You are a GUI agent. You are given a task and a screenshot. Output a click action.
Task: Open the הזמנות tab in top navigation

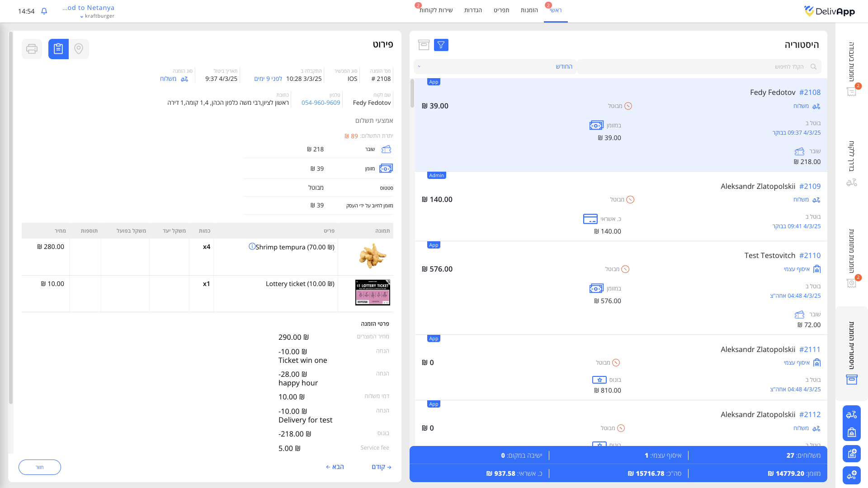(x=529, y=10)
